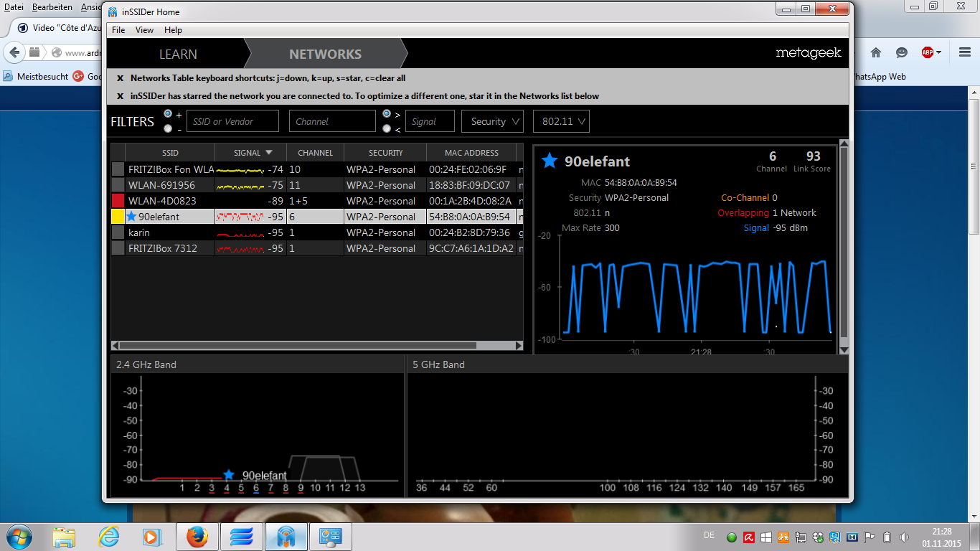Click into the SSID or Vendor filter field

tap(232, 121)
